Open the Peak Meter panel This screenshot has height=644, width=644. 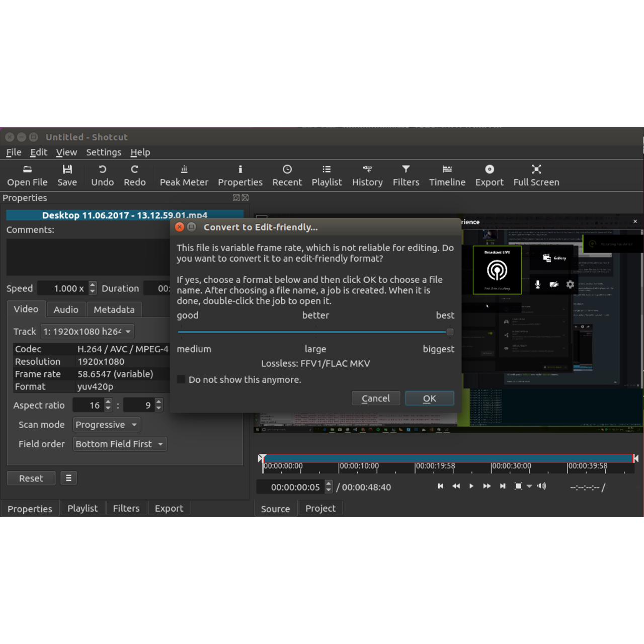tap(184, 175)
